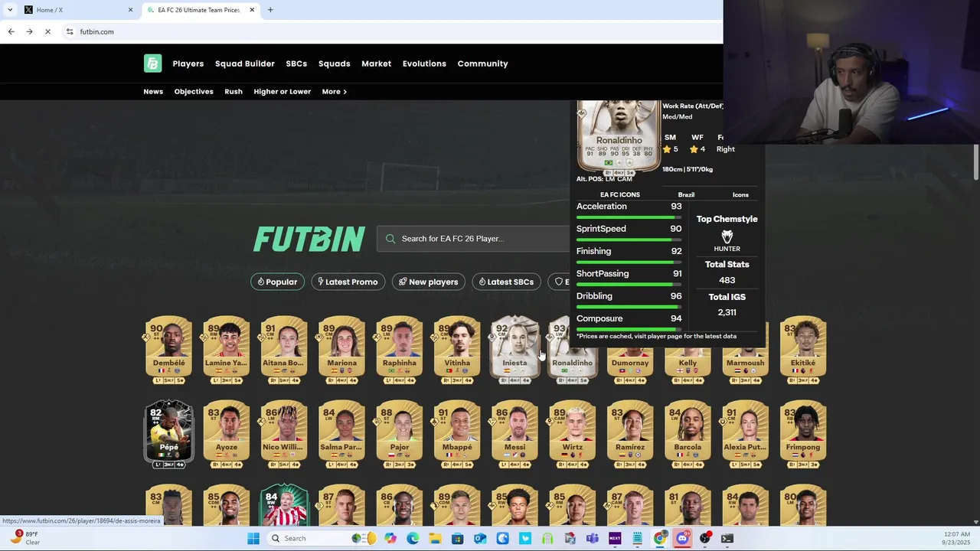Open the Ramírez 83 player card
This screenshot has height=551, width=980.
[x=630, y=434]
